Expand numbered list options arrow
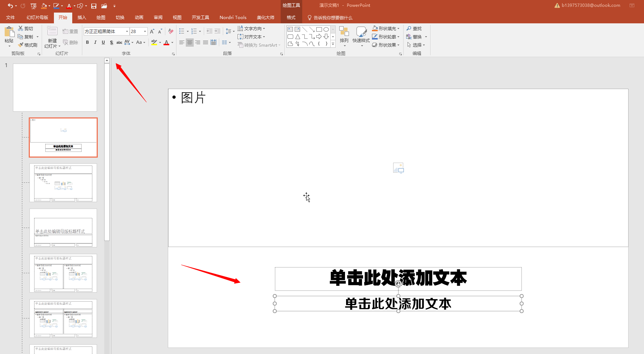Screen dimensions: 644x354 pos(200,32)
